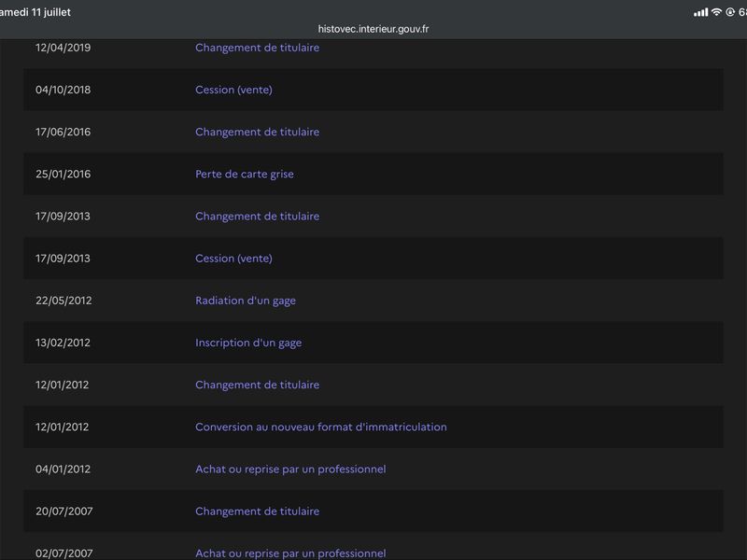Viewport: 747px width, 560px height.
Task: Select the date cell 12/04/2019
Action: [x=63, y=48]
